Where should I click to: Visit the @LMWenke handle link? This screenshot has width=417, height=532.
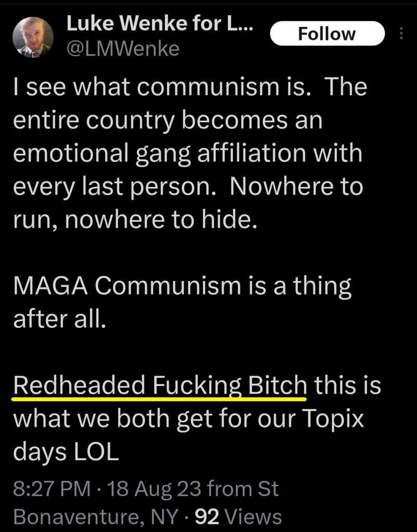[123, 48]
